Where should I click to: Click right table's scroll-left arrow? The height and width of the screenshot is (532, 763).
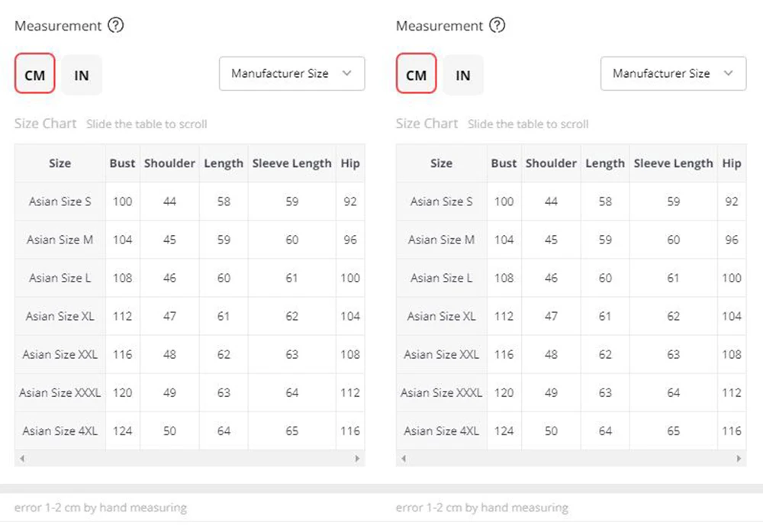point(404,458)
